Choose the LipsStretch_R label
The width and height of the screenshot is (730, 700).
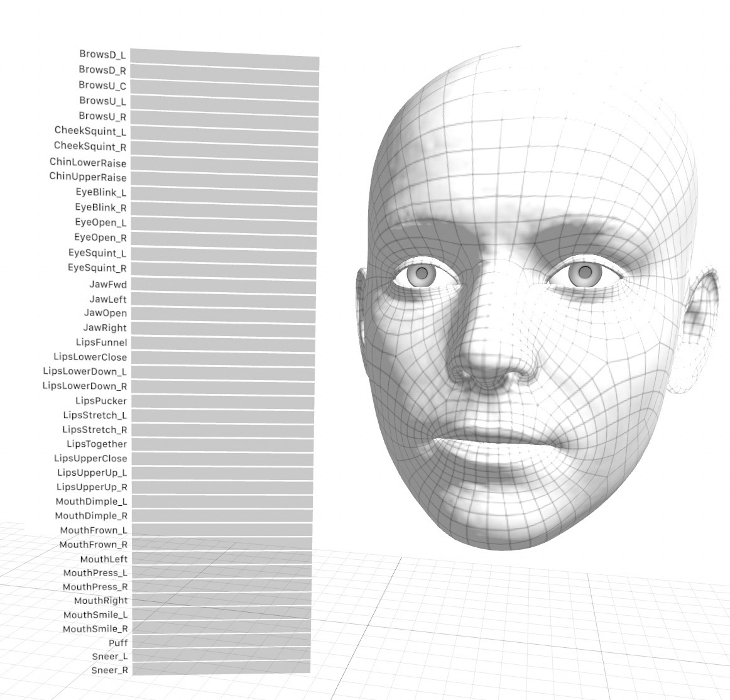95,429
